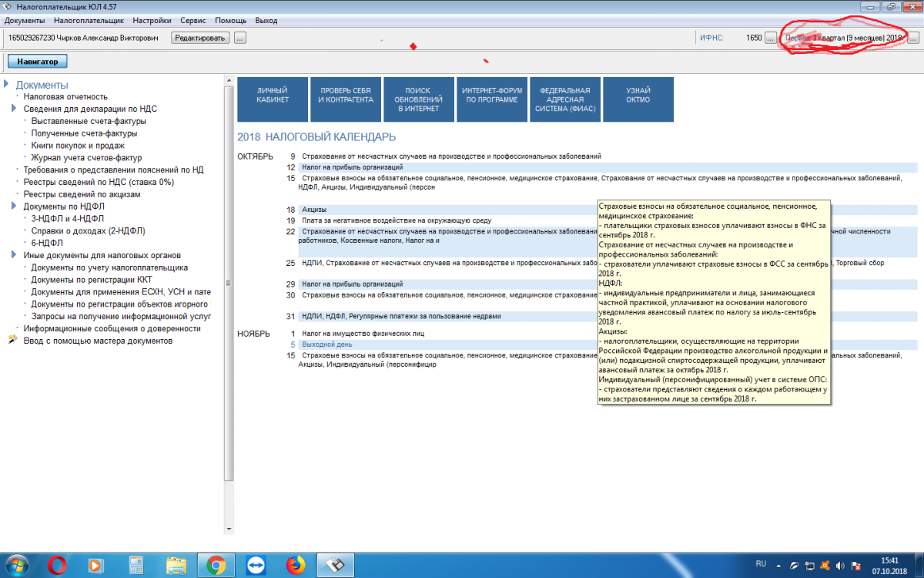Open Журнал учета счетов-фактур
924x578 pixels.
(86, 158)
